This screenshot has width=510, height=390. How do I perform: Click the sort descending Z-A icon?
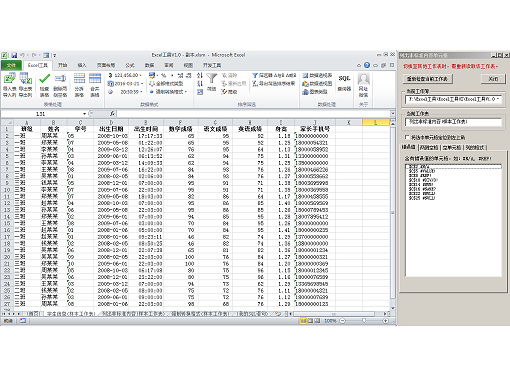click(x=200, y=83)
